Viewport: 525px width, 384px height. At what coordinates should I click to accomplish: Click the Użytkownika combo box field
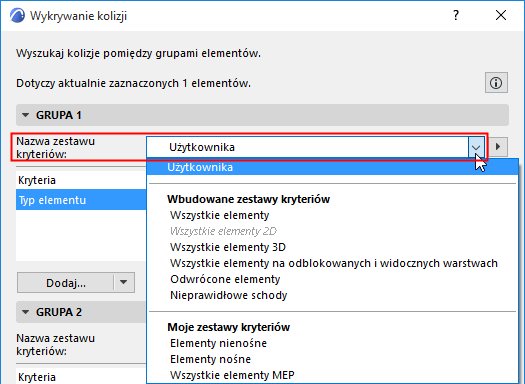click(x=307, y=147)
